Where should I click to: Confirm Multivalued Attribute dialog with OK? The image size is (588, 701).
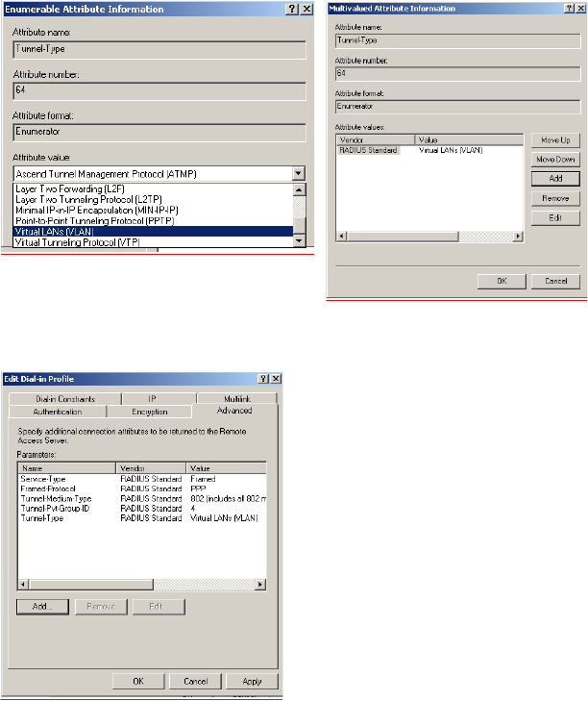click(x=502, y=281)
